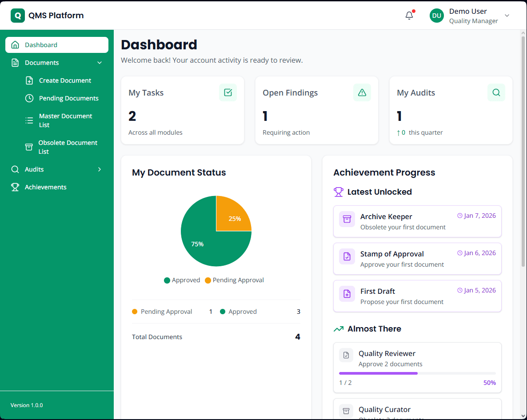
Task: Click the Stamp of Approval badge icon
Action: [347, 256]
